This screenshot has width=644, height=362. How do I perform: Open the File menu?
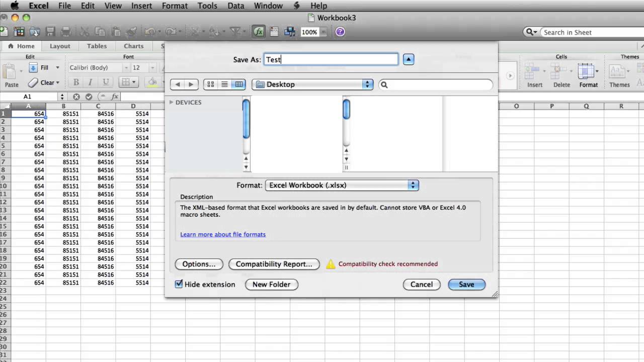pyautogui.click(x=64, y=6)
